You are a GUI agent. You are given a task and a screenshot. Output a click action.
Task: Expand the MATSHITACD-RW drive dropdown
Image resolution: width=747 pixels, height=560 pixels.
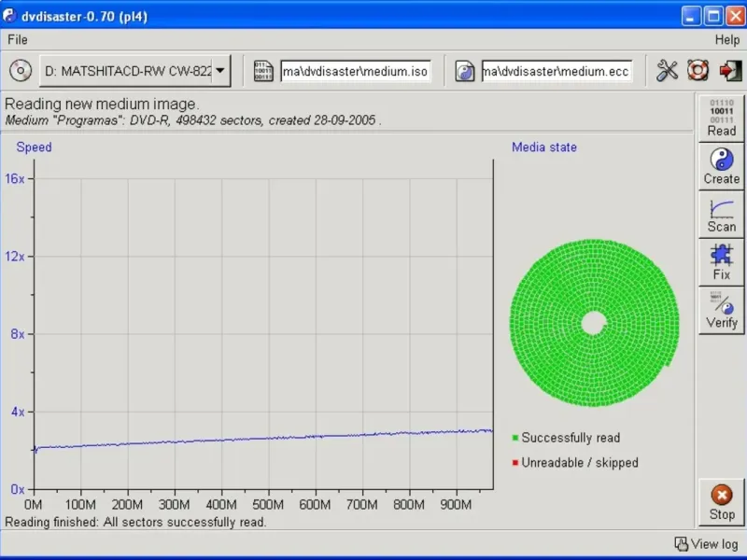coord(219,71)
